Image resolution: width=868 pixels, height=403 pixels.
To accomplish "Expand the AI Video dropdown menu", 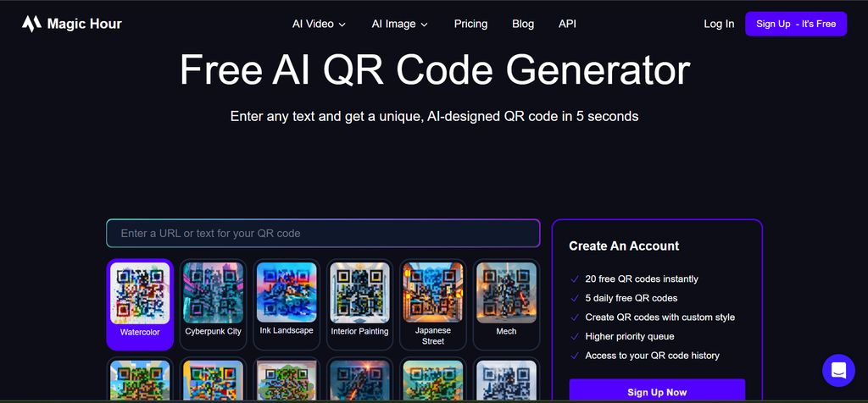I will coord(319,24).
